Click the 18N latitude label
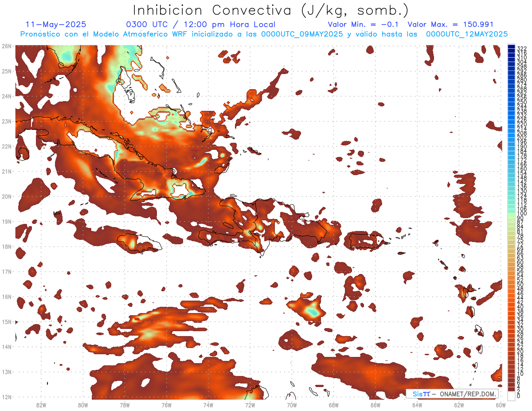Viewport: 532px width, 411px height. (7, 247)
